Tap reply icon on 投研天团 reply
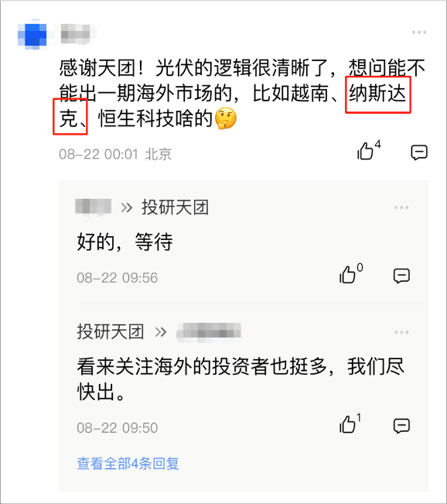Screen dimensions: 447x504 (x=401, y=426)
